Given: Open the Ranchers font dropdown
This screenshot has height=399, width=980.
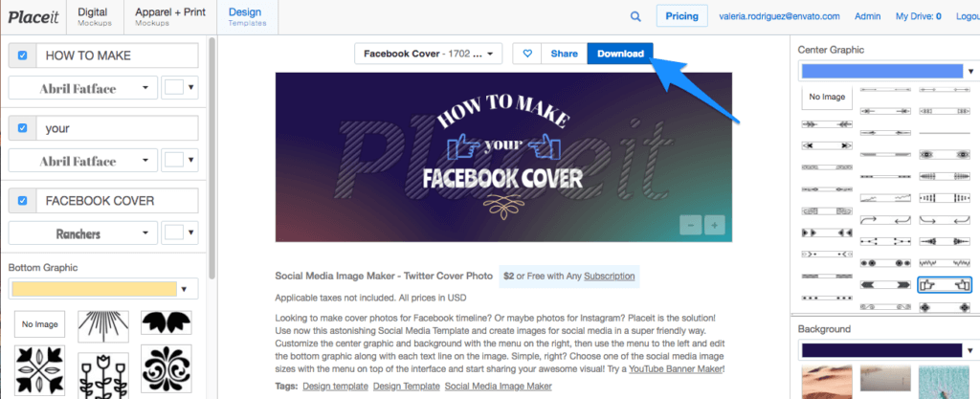Looking at the screenshot, I should pos(82,233).
